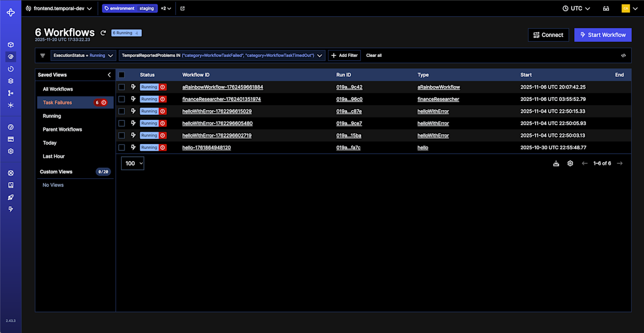Click the Connect button
This screenshot has height=333, width=644.
tap(548, 35)
